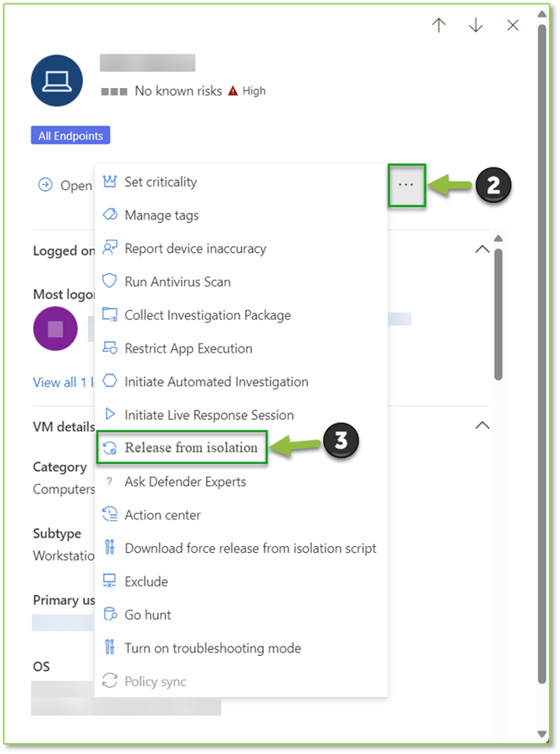Click the Collect Investigation Package icon

pyautogui.click(x=109, y=315)
